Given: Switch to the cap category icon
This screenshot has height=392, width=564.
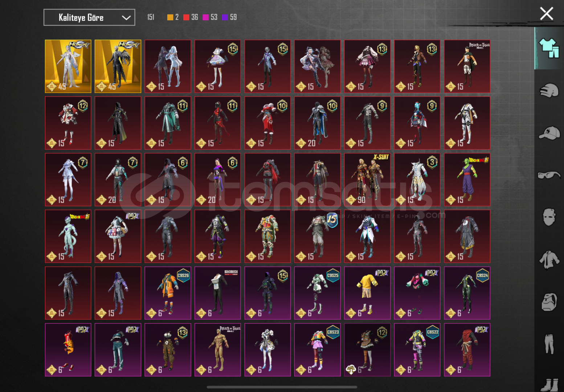Looking at the screenshot, I should tap(549, 133).
